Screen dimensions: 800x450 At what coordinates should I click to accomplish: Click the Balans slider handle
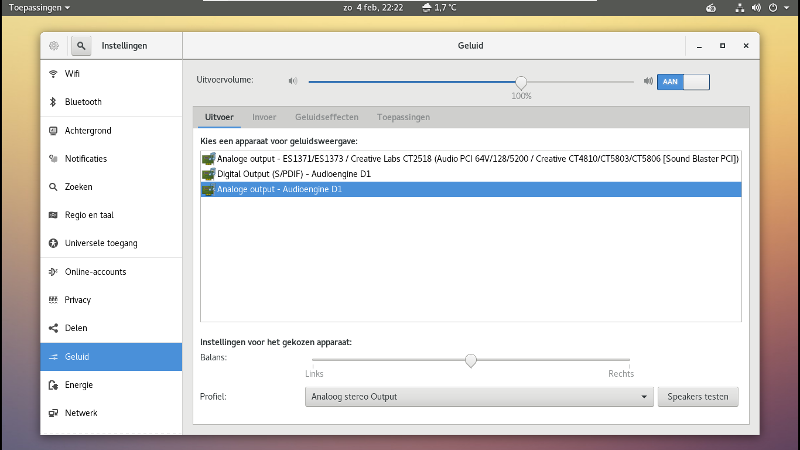pos(471,361)
